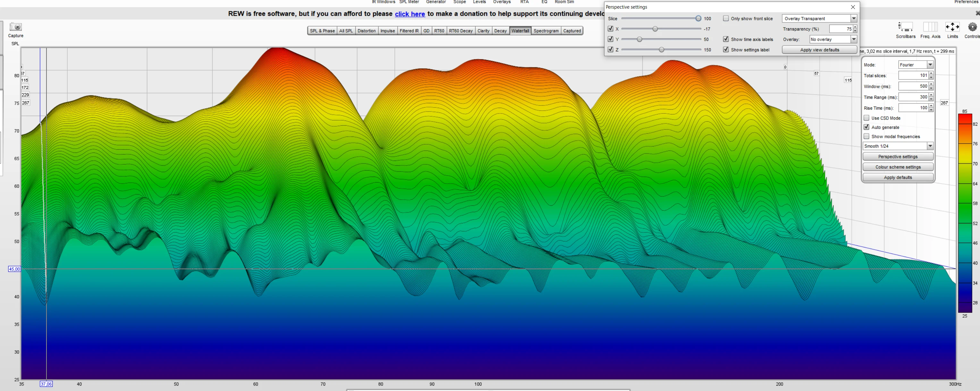Open the Room Sim menu item
The image size is (980, 391).
564,2
